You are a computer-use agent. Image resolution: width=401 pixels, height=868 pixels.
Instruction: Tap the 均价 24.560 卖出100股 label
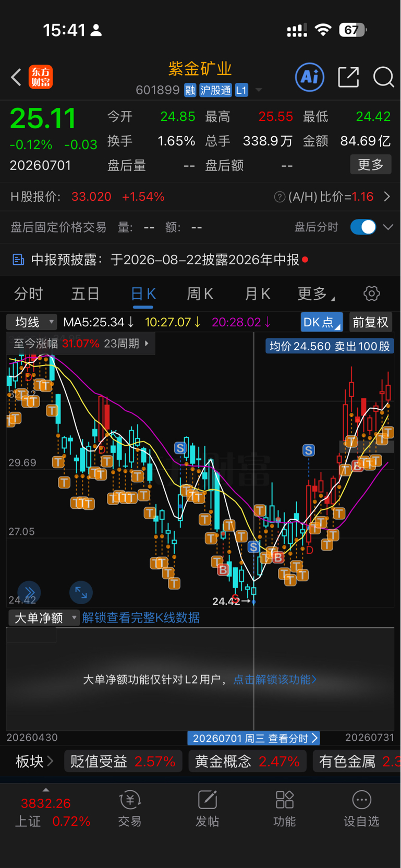[330, 346]
